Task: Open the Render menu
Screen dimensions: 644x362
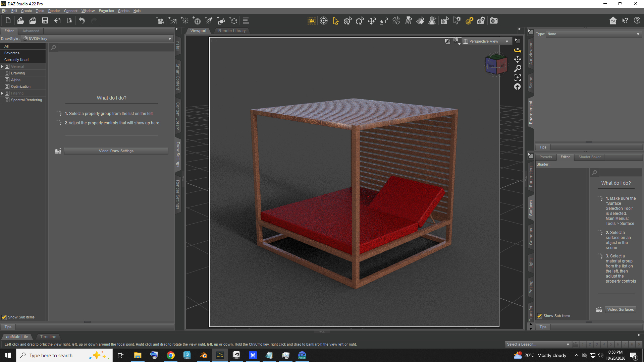Action: click(54, 11)
